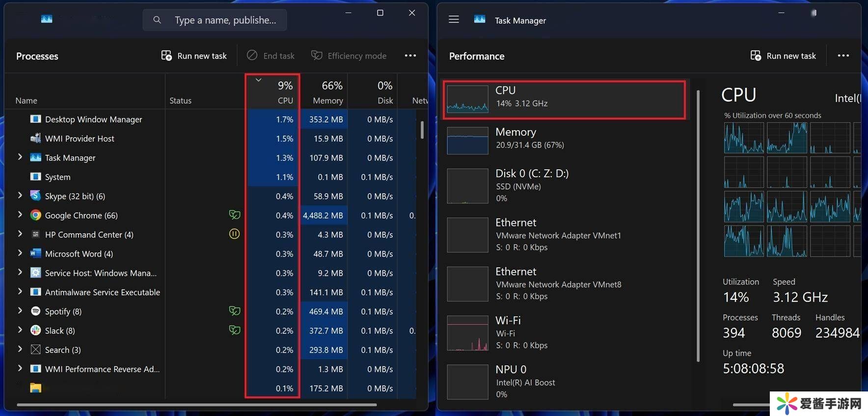Click the Skype process icon
Screen dimensions: 868x416
(x=35, y=196)
